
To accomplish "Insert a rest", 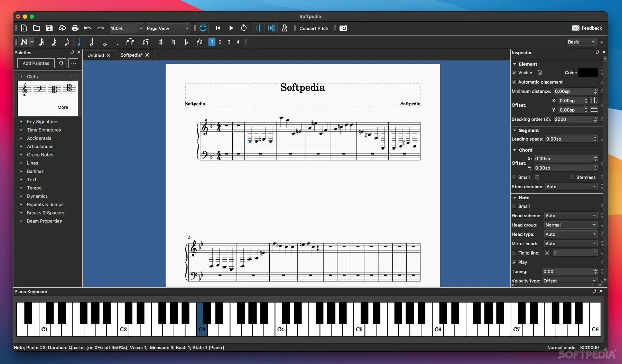I will pos(146,42).
